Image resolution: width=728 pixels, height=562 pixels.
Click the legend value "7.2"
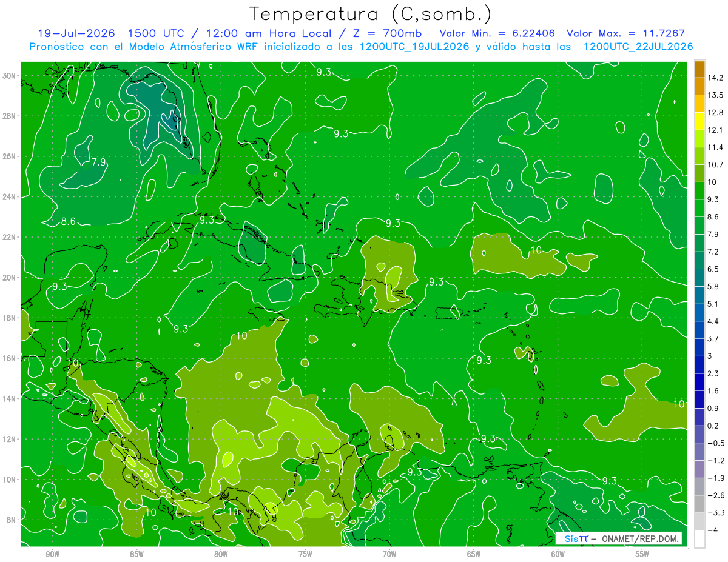(x=713, y=252)
